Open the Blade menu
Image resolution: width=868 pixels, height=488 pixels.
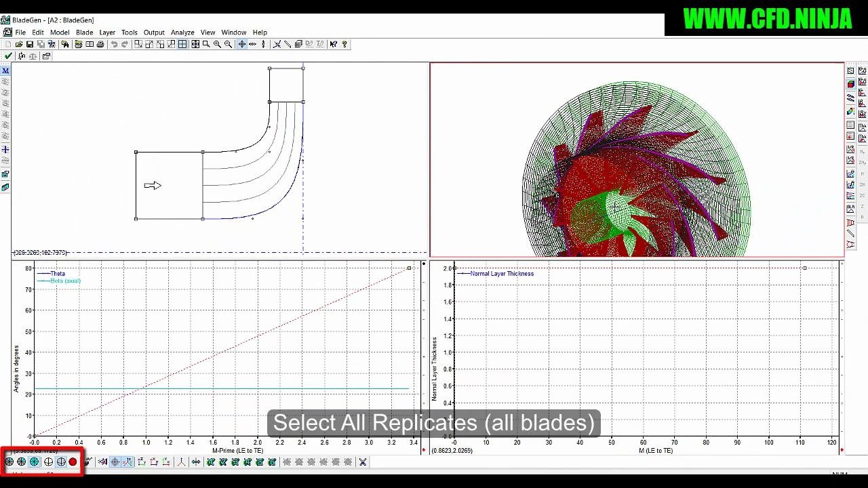pyautogui.click(x=84, y=32)
